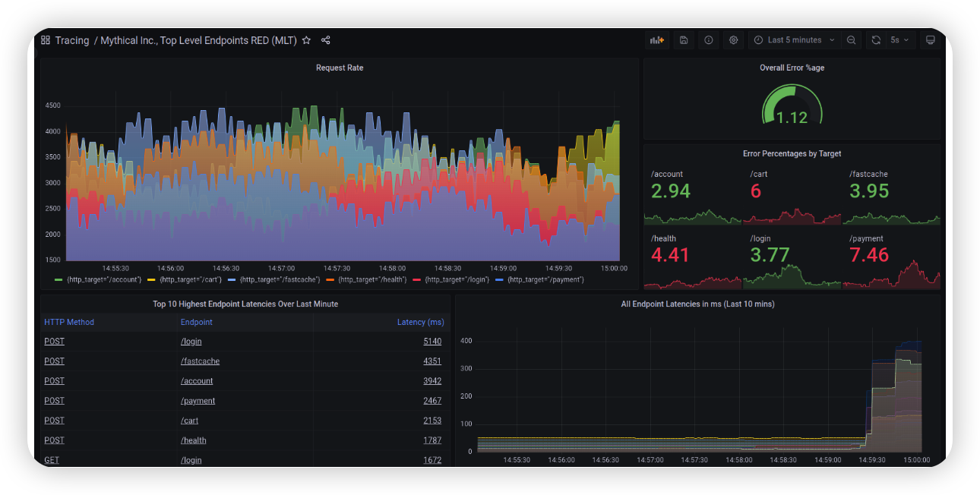Screen dimensions: 980x495
Task: Open All Endpoint Latencies panel title menu
Action: coord(697,304)
